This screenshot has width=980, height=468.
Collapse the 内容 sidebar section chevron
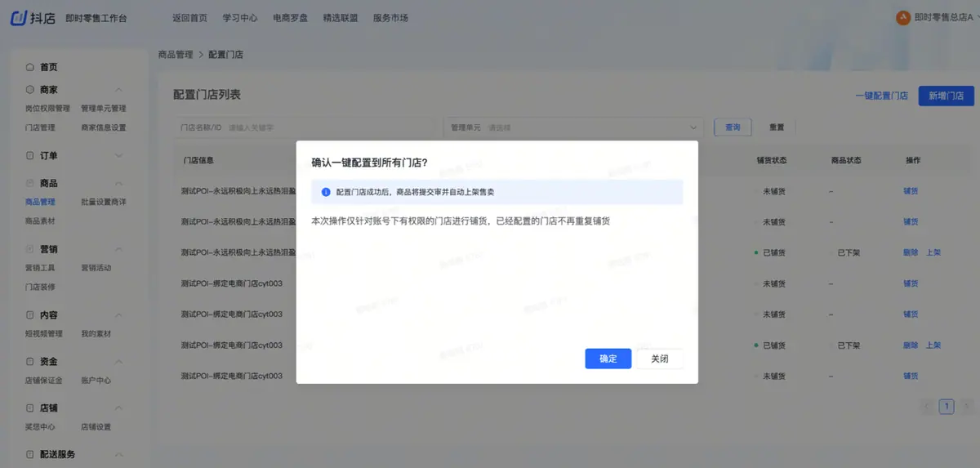click(x=118, y=314)
